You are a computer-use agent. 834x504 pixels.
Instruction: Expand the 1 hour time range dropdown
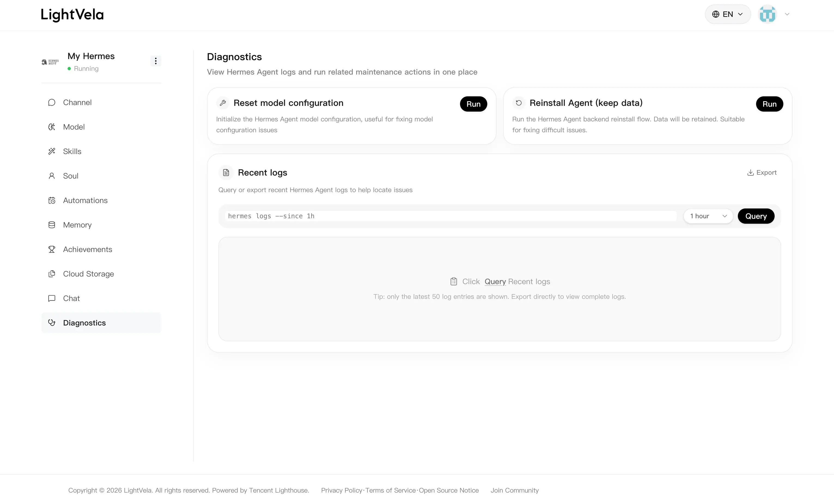click(x=708, y=216)
